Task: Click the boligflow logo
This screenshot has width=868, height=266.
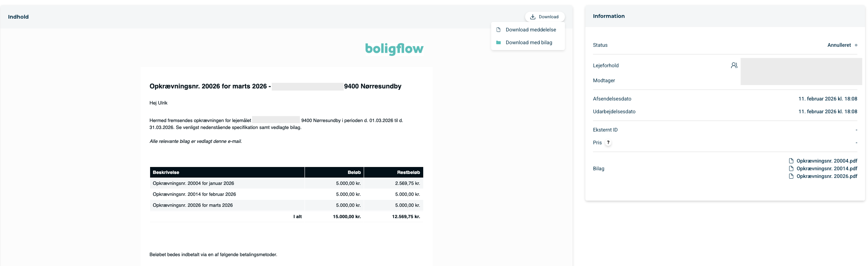Action: click(394, 49)
